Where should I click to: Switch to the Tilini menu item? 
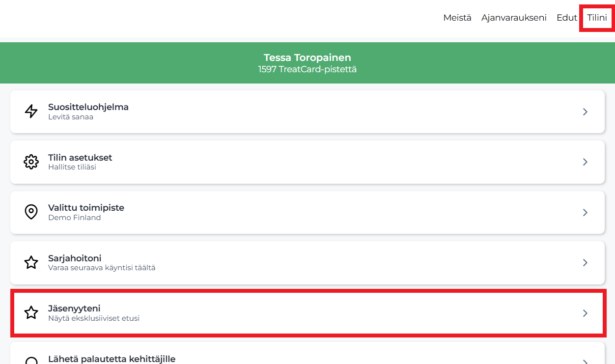pos(597,18)
